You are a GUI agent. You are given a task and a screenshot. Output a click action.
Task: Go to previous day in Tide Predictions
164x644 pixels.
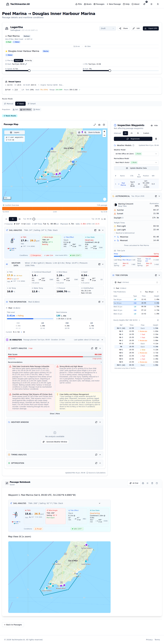(141, 292)
